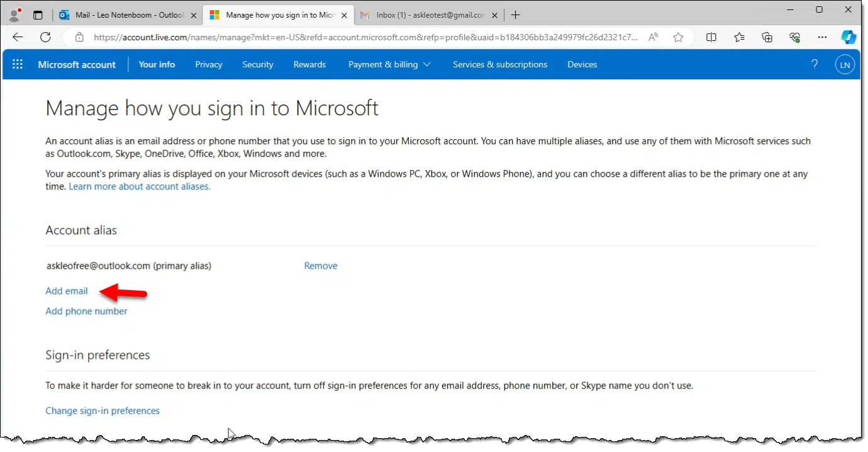
Task: Switch to the Inbox (1) Gmail tab
Action: 429,15
